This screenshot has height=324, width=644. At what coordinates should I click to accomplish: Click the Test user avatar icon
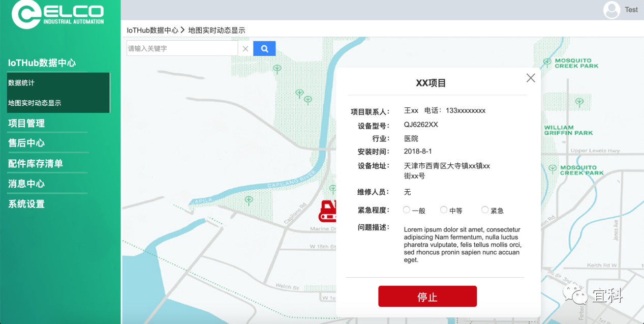click(611, 10)
